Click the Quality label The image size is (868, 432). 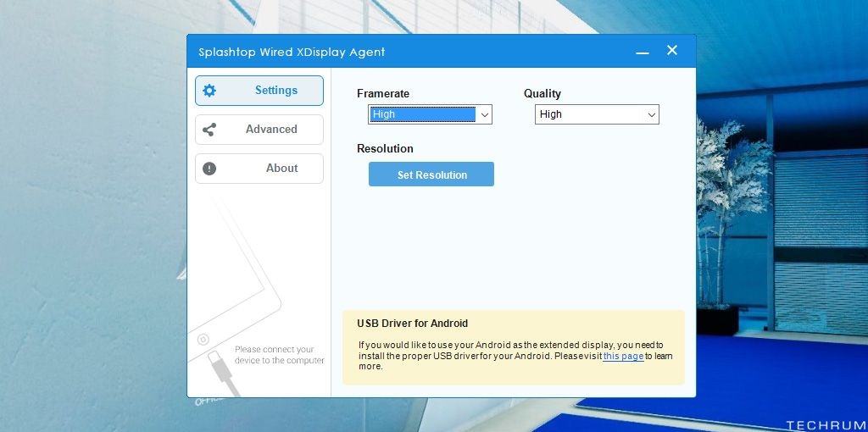pyautogui.click(x=542, y=93)
